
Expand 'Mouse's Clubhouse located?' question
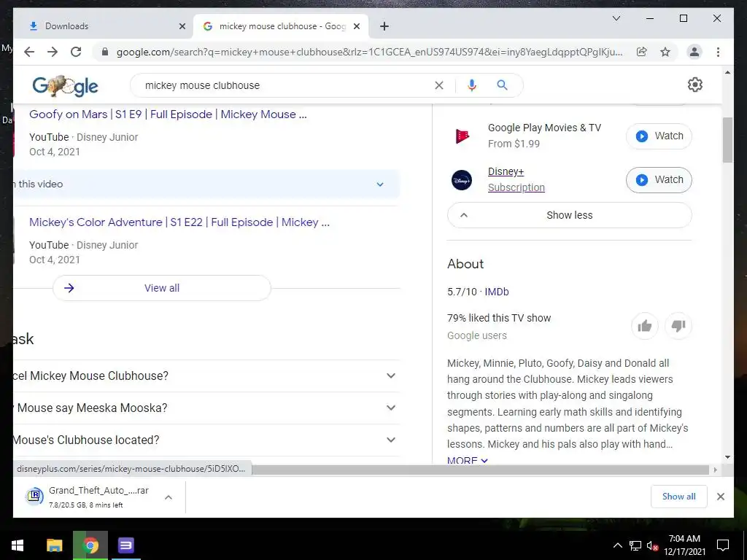(206, 440)
